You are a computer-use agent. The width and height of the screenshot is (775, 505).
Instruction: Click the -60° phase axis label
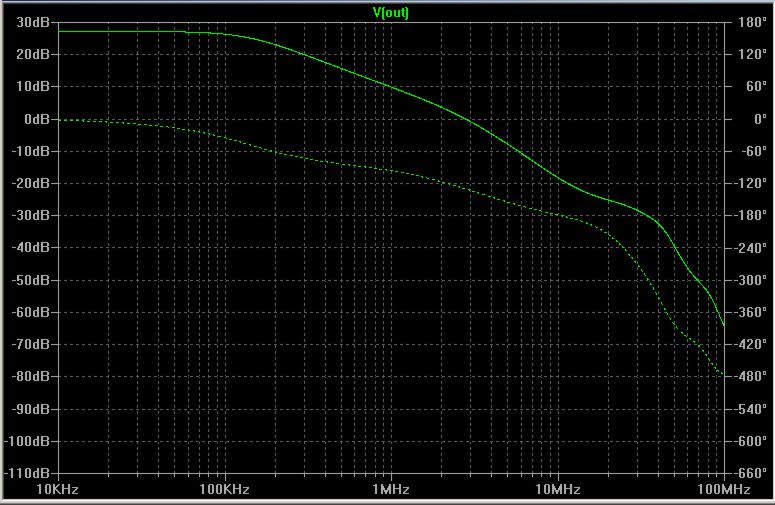coord(754,151)
